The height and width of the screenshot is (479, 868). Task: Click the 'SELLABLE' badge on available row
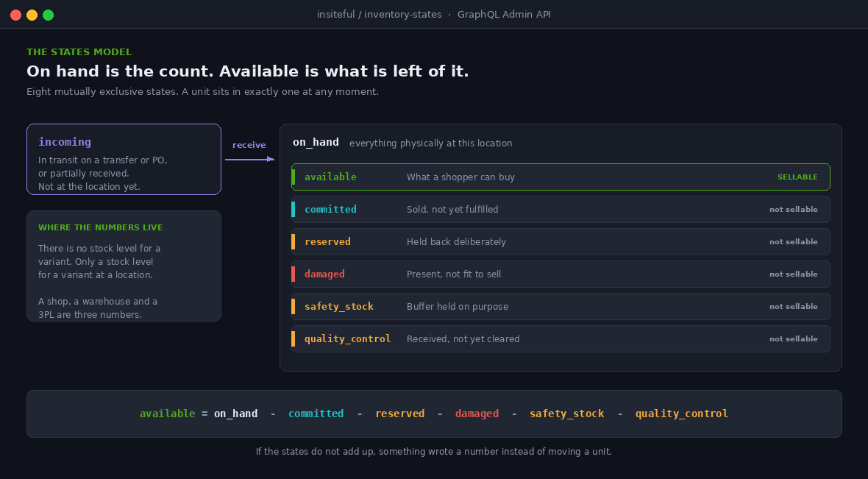point(797,177)
